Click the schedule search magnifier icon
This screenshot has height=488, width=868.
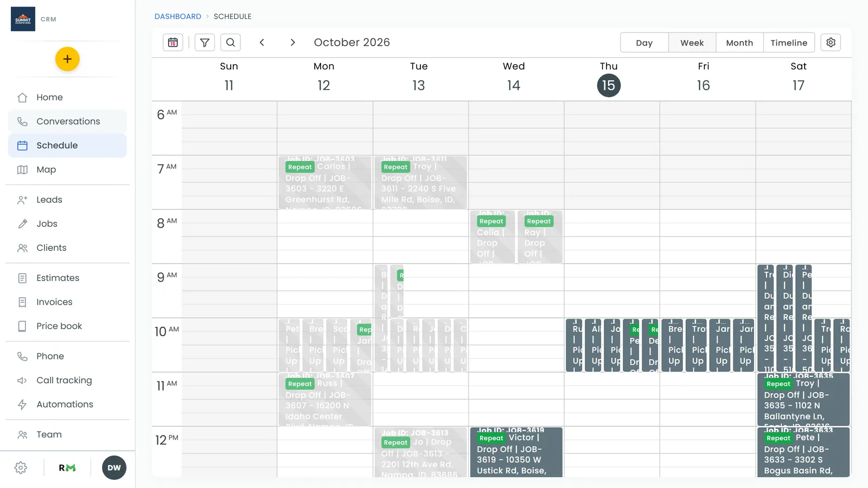[231, 42]
